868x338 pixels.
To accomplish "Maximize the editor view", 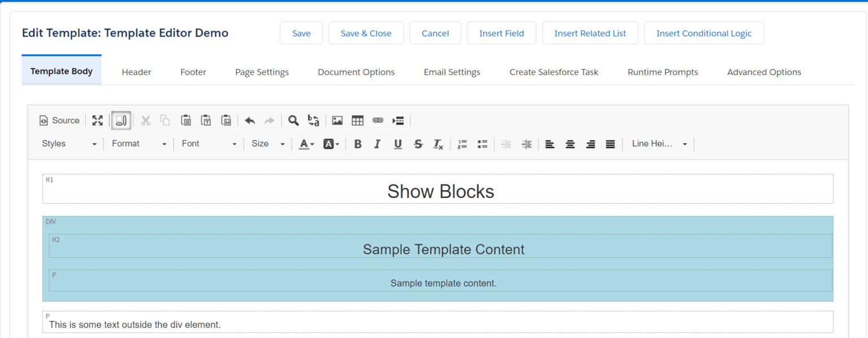I will (97, 120).
